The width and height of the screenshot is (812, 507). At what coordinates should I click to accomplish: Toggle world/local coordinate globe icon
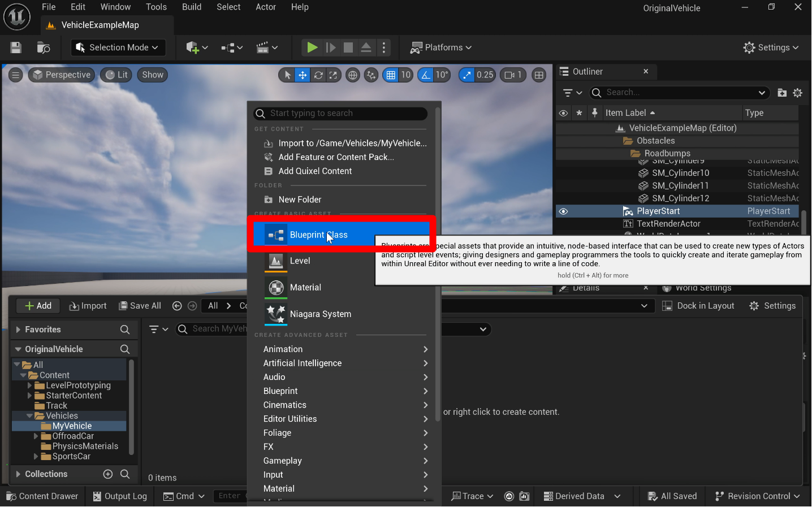[353, 75]
